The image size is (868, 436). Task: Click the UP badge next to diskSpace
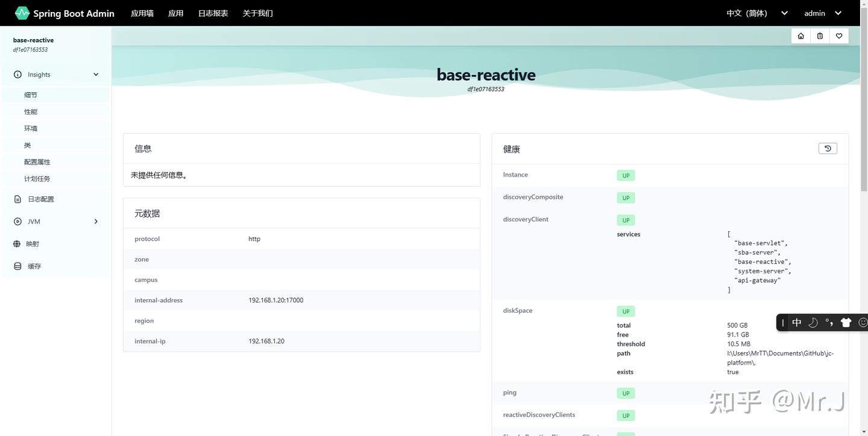pos(626,312)
